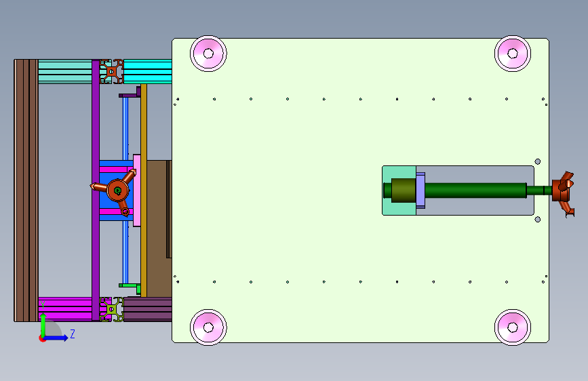This screenshot has width=588, height=381.
Task: Select the olive cylindrical coupling on the shaft
Action: coord(404,190)
